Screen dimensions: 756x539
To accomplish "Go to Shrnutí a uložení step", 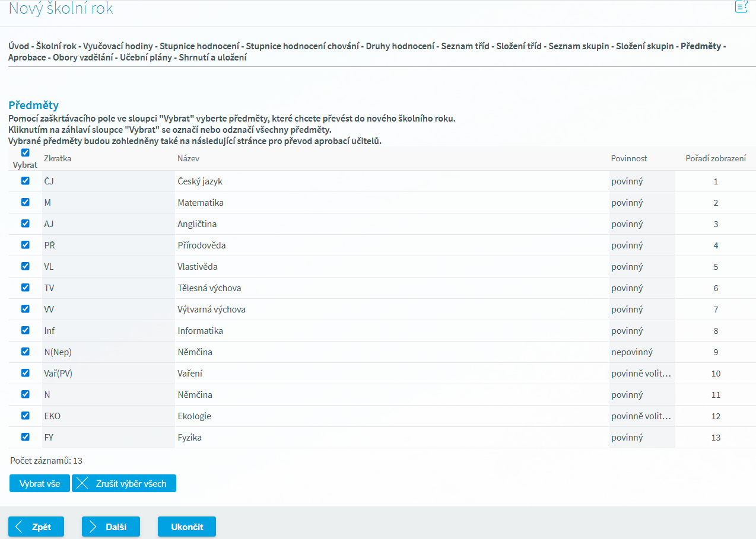I will [x=213, y=58].
